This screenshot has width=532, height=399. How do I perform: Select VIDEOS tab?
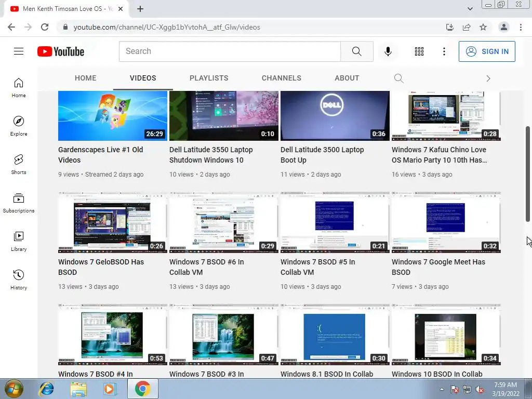click(143, 78)
